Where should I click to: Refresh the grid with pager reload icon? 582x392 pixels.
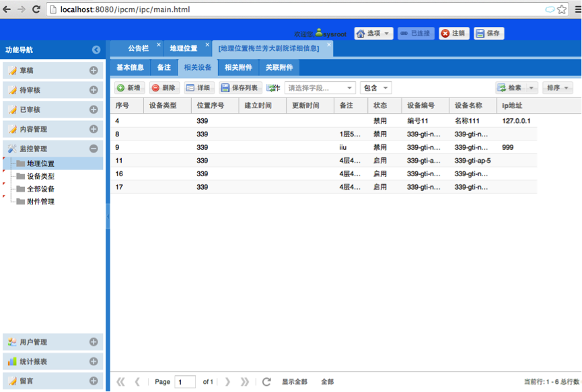266,382
